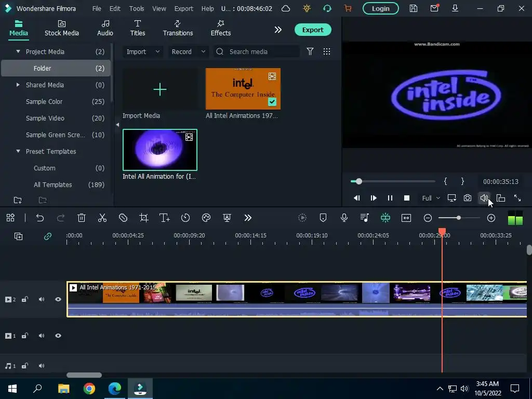Viewport: 532px width, 399px height.
Task: Delete selected clip with trash icon
Action: coord(82,218)
